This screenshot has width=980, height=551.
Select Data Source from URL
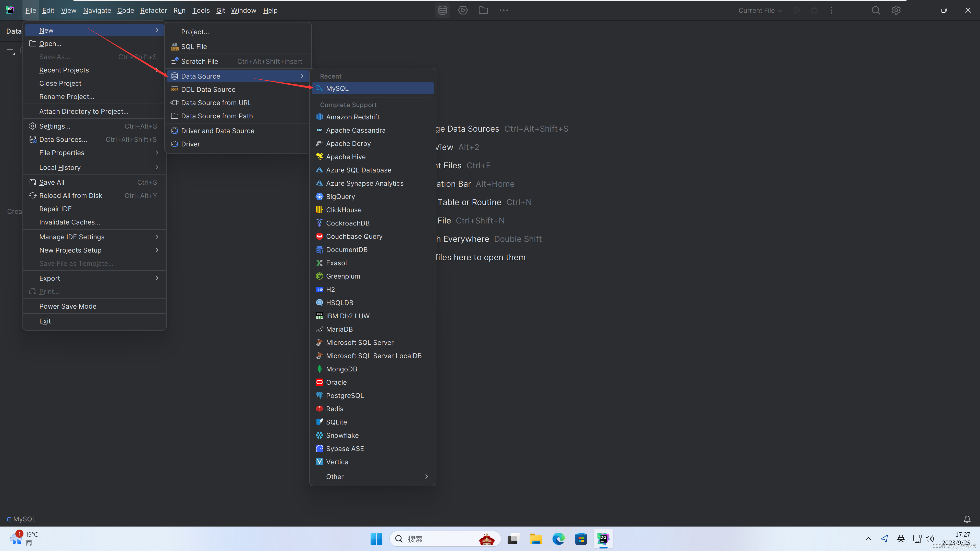tap(238, 103)
